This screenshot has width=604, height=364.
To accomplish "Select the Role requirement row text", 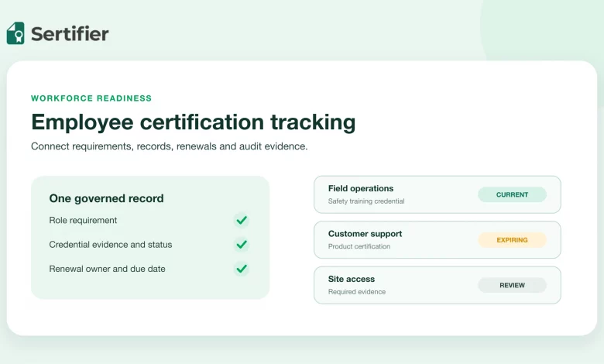I will point(83,220).
